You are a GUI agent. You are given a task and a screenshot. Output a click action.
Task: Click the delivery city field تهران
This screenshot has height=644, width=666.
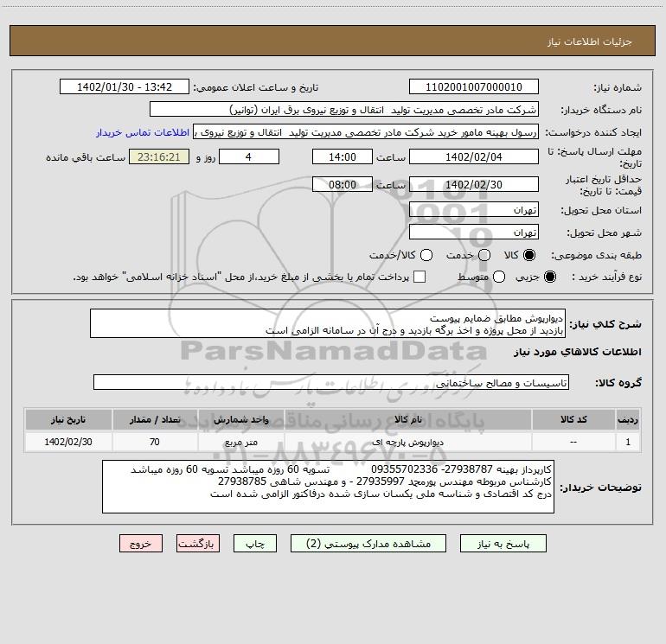(474, 233)
